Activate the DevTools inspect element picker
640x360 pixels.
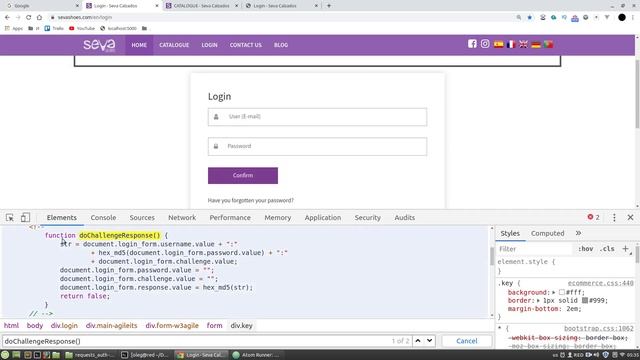[10, 218]
